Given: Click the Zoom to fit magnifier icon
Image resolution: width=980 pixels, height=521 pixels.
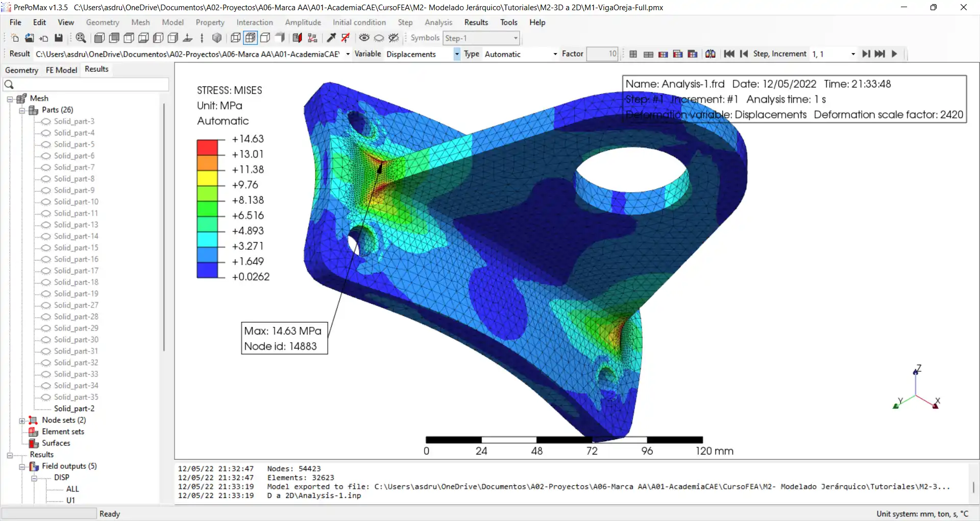Looking at the screenshot, I should (x=81, y=38).
